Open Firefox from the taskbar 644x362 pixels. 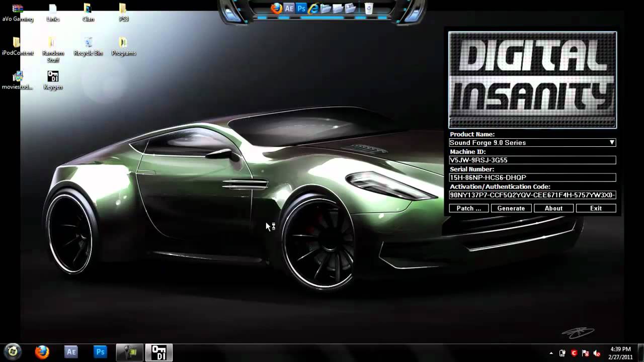[x=42, y=352]
